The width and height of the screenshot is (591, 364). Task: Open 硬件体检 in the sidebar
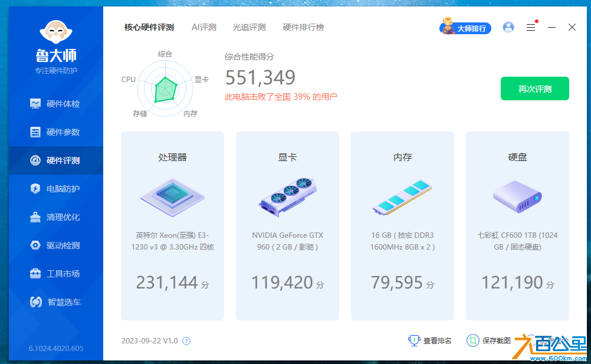point(56,104)
